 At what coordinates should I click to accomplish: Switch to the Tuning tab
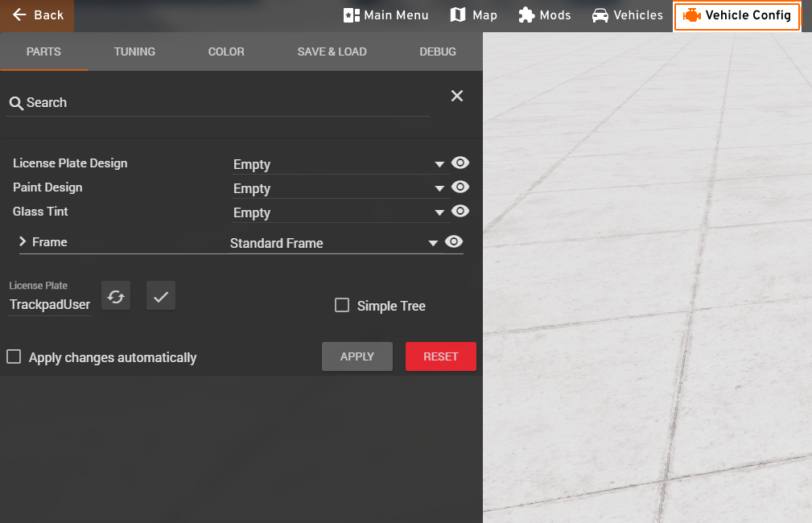click(134, 51)
